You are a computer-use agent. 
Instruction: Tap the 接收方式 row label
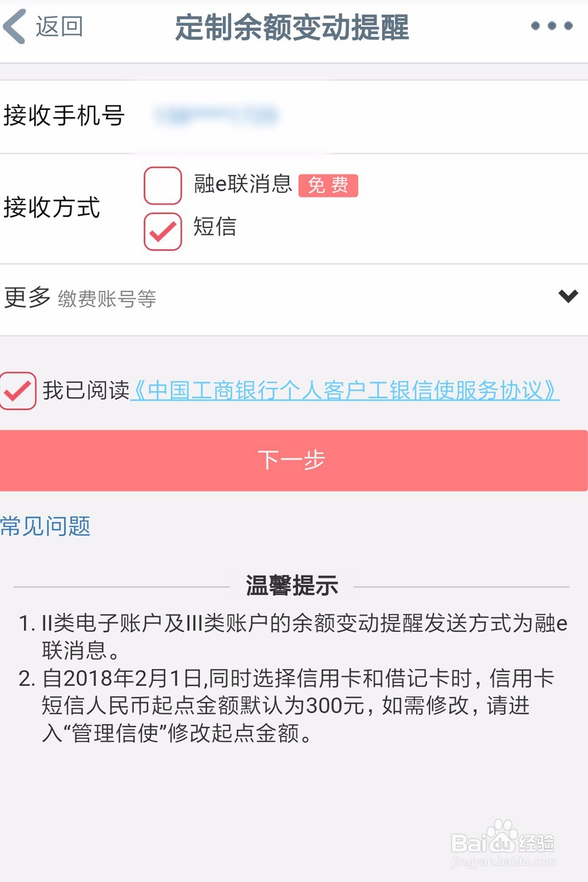(52, 208)
